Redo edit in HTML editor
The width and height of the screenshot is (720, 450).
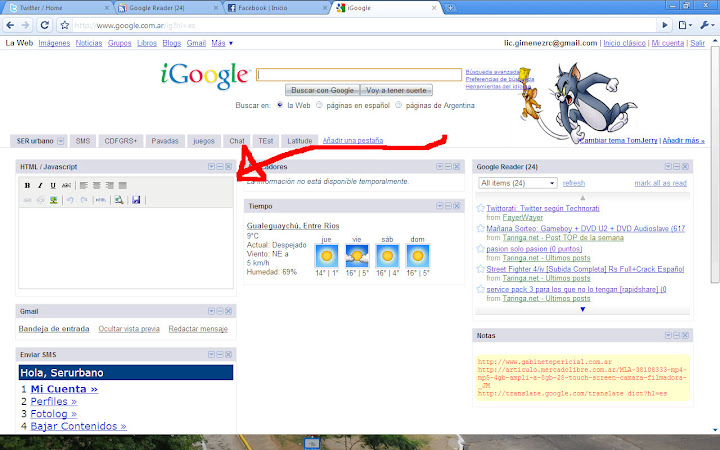coord(84,200)
